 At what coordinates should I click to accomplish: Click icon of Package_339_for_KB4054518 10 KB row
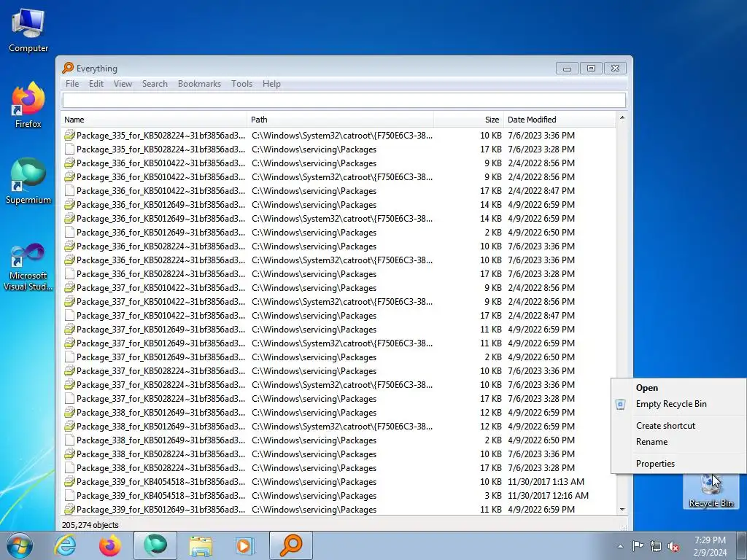click(x=69, y=481)
